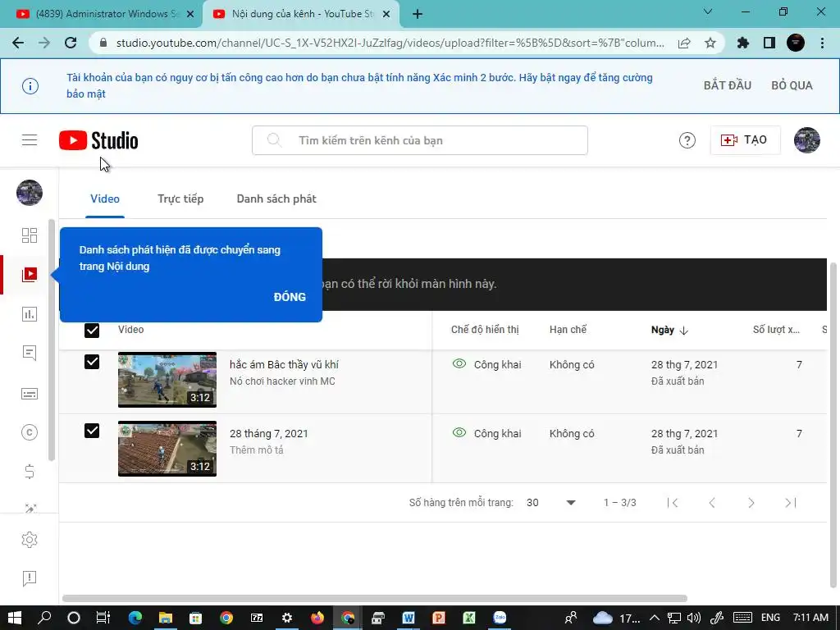The height and width of the screenshot is (630, 840).
Task: Share this page icon in address bar
Action: click(684, 43)
